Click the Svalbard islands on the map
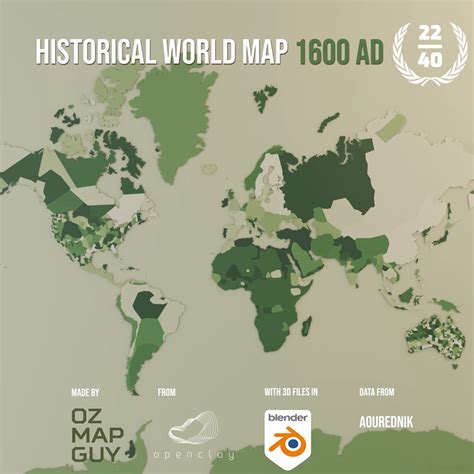474x474 pixels. coord(265,98)
